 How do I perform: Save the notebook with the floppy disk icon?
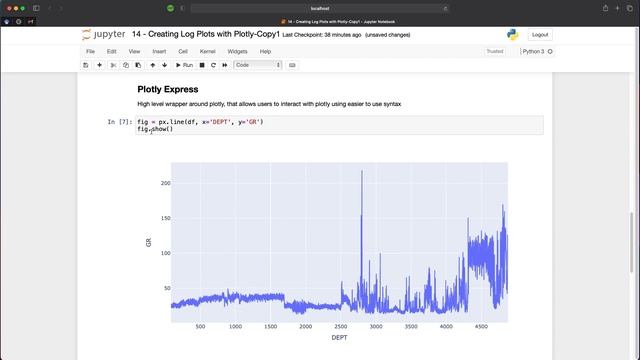pos(86,65)
